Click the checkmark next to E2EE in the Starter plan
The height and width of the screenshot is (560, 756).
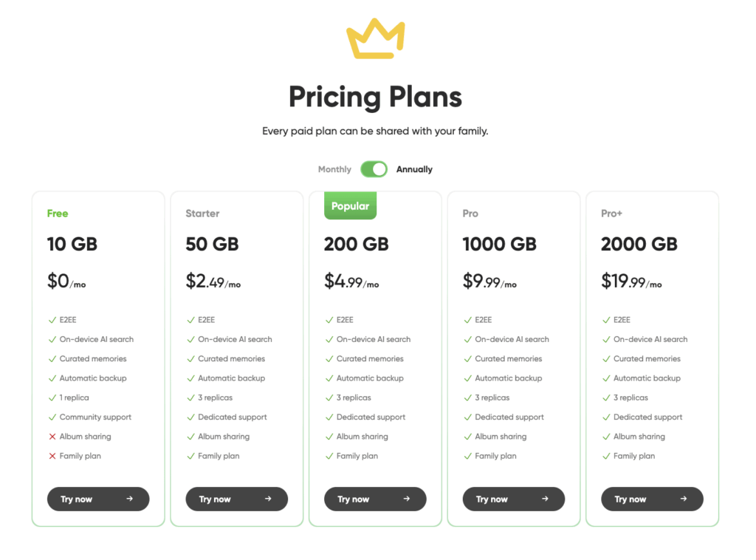coord(190,320)
